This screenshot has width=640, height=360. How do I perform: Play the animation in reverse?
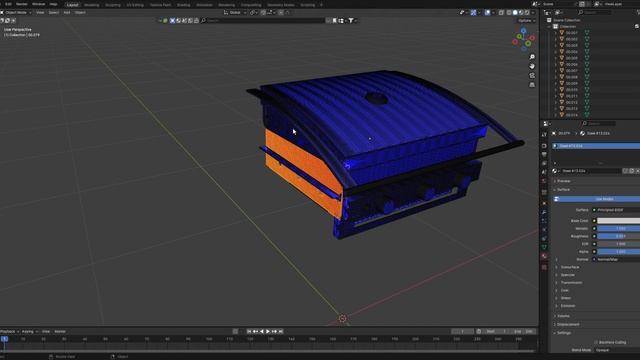[x=262, y=331]
